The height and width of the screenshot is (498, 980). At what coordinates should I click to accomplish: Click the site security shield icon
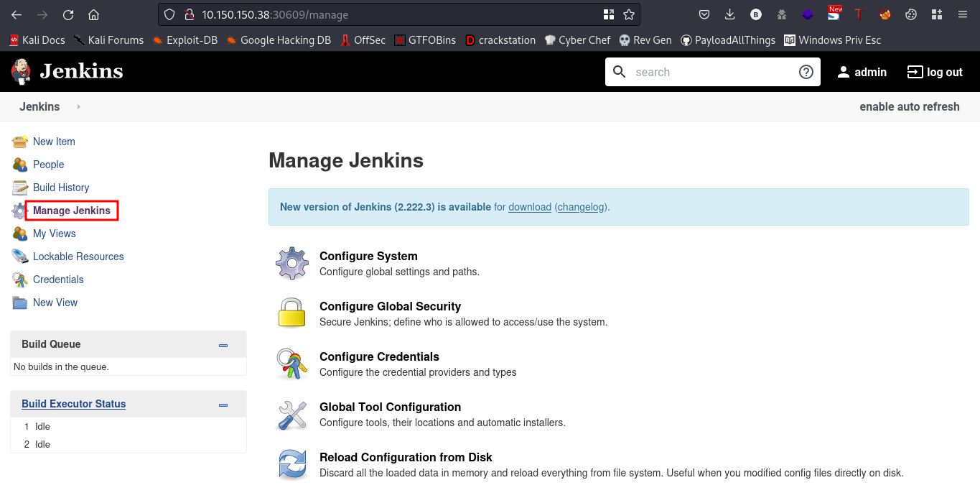pyautogui.click(x=169, y=14)
